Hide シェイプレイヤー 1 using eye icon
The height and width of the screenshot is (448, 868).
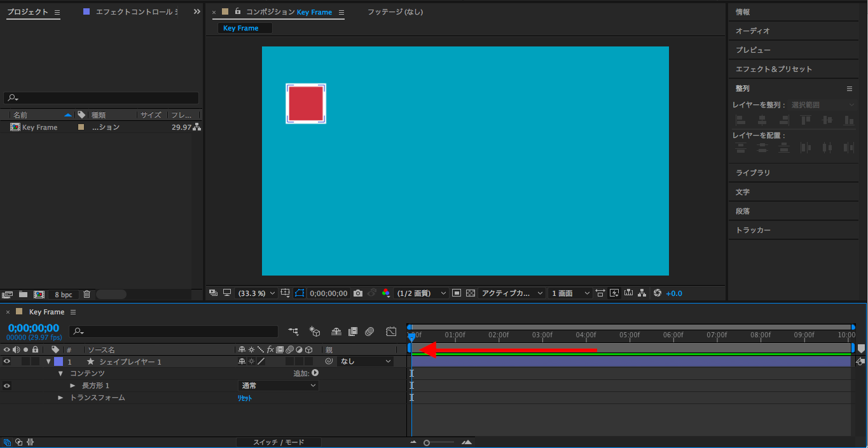pyautogui.click(x=7, y=361)
